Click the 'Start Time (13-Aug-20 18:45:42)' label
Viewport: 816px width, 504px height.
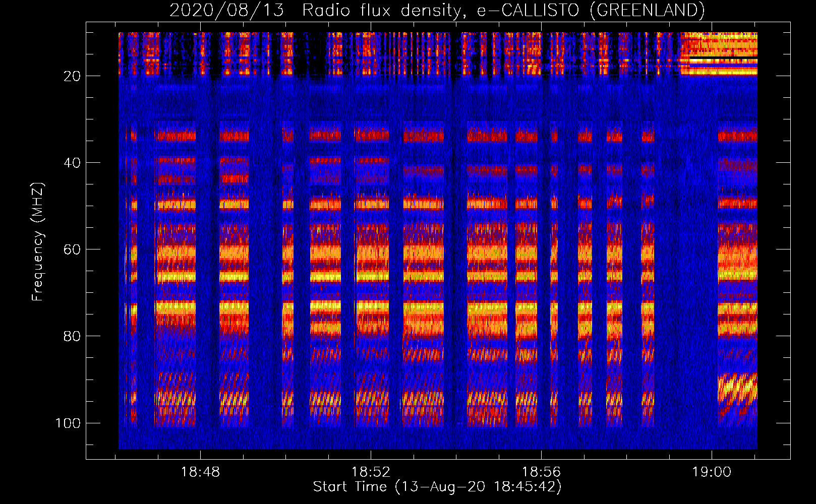click(437, 486)
